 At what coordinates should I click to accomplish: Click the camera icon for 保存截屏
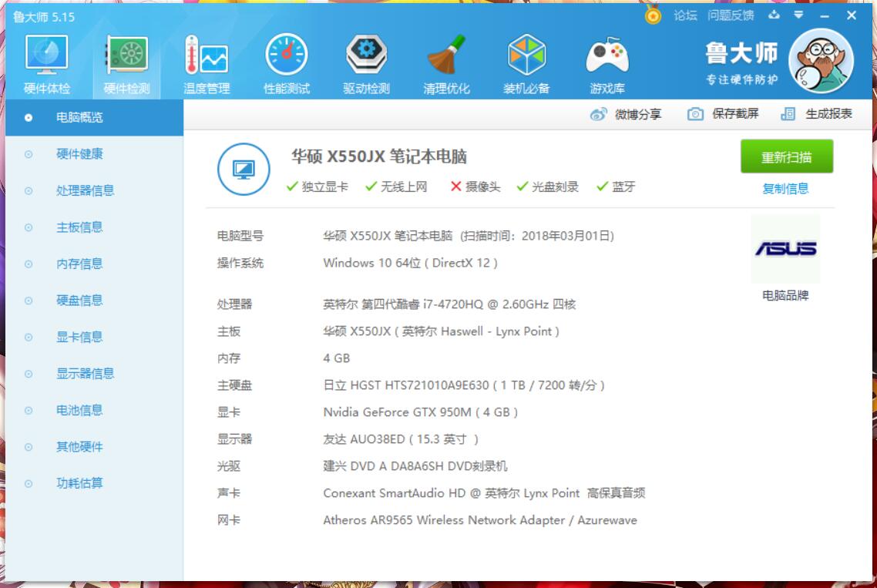(x=695, y=114)
